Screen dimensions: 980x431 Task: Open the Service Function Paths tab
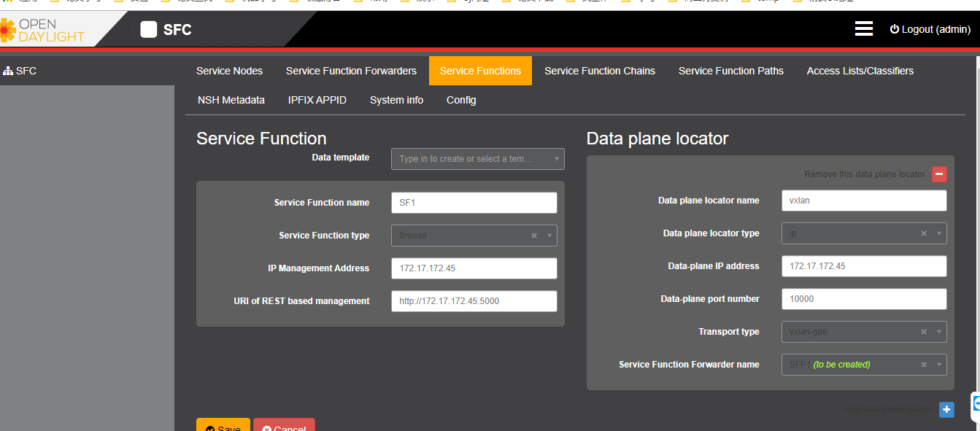[731, 71]
